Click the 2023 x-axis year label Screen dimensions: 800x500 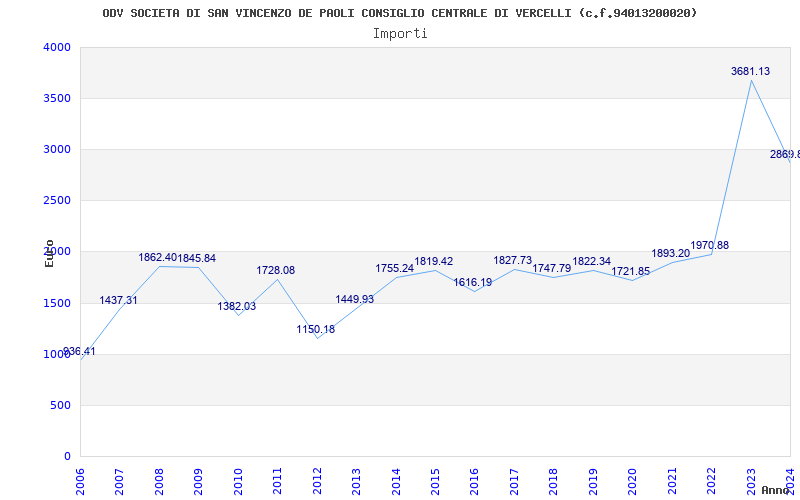pyautogui.click(x=752, y=482)
